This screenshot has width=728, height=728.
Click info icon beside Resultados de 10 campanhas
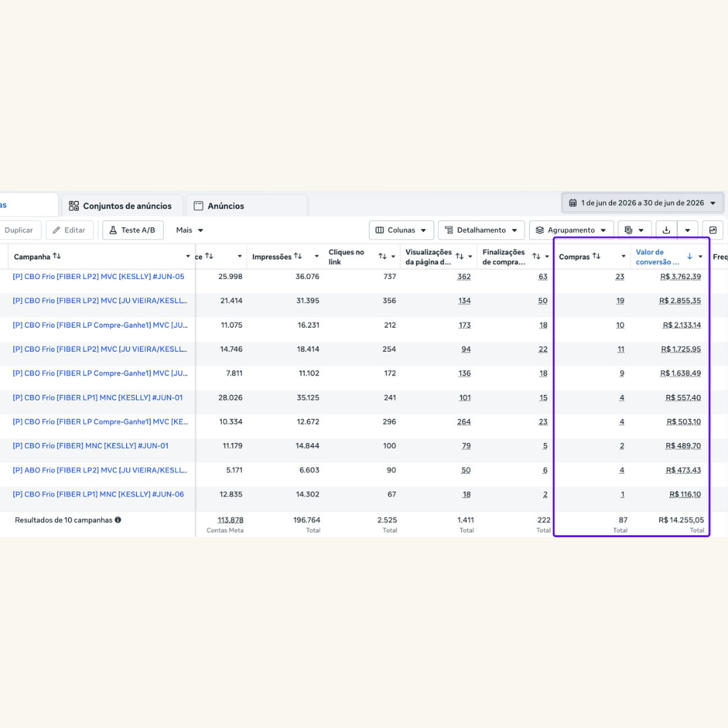(118, 520)
